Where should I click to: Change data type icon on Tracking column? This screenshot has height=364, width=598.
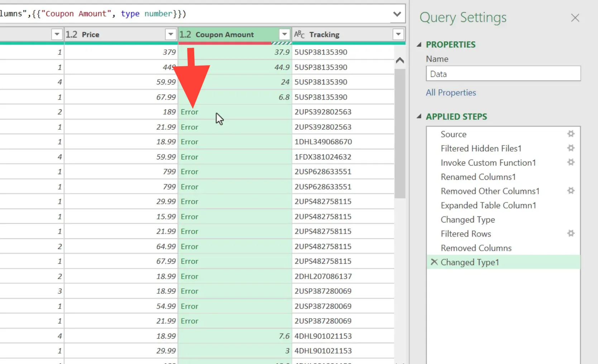click(299, 34)
